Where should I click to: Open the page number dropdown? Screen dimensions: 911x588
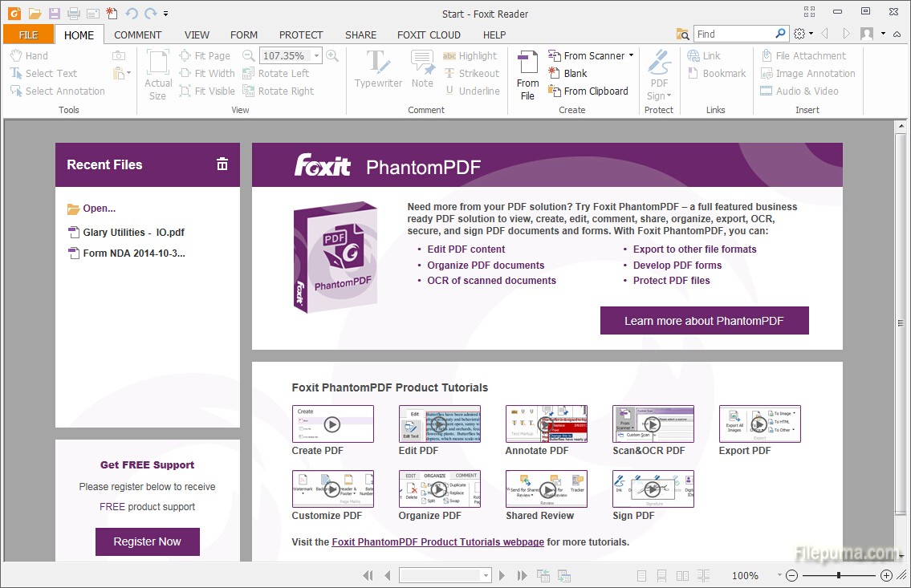486,575
